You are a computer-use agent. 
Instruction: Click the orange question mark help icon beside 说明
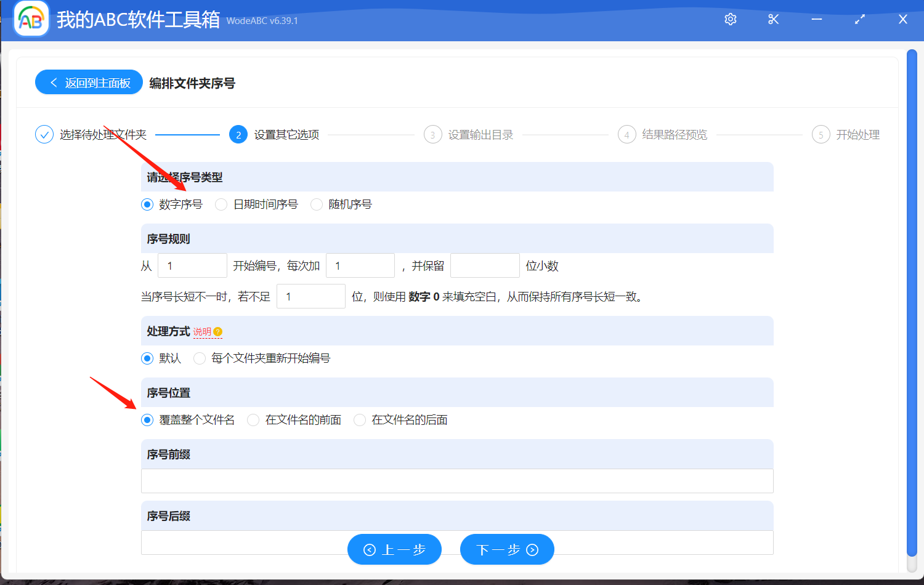(x=219, y=332)
